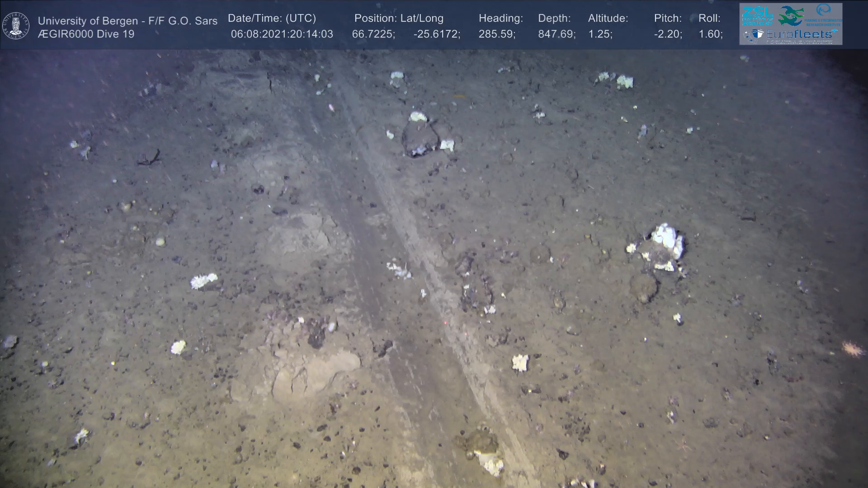Click the latitude value 66.7225
The image size is (868, 488).
point(373,34)
